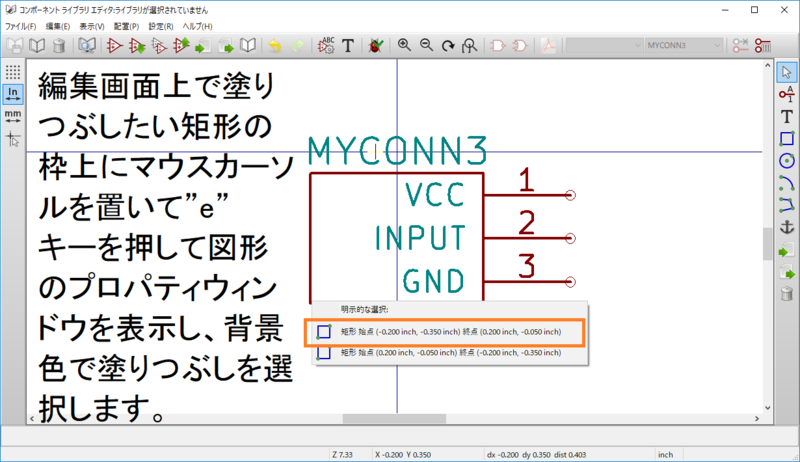Zoom in with magnifier plus
This screenshot has height=462, width=800.
coord(404,45)
